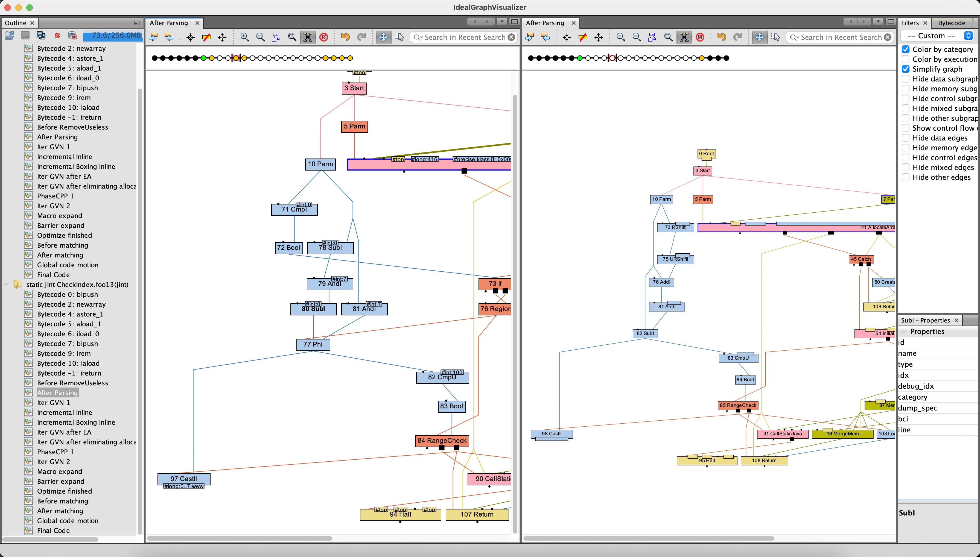
Task: Click the selection mode cursor icon in right toolbar
Action: point(776,37)
